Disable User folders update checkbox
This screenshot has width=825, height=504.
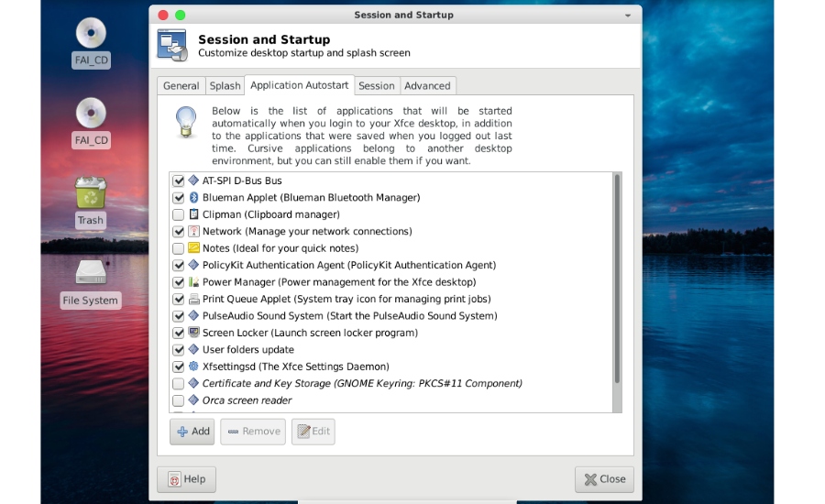pyautogui.click(x=179, y=349)
